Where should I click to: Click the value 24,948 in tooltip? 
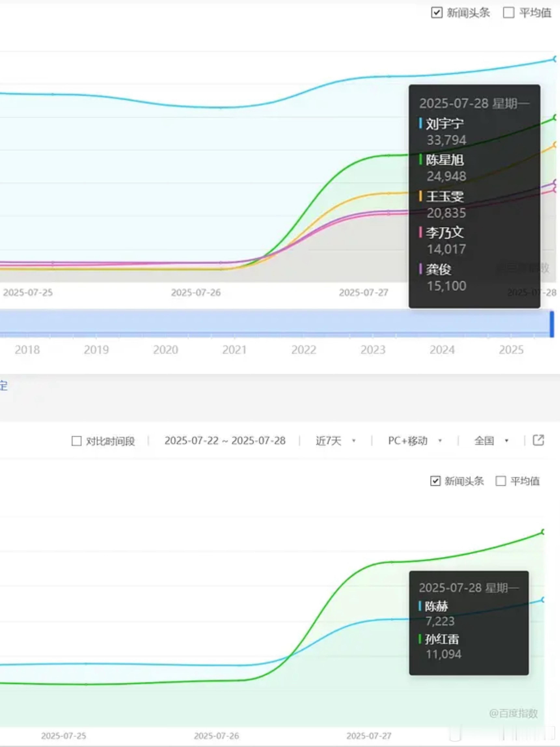447,176
